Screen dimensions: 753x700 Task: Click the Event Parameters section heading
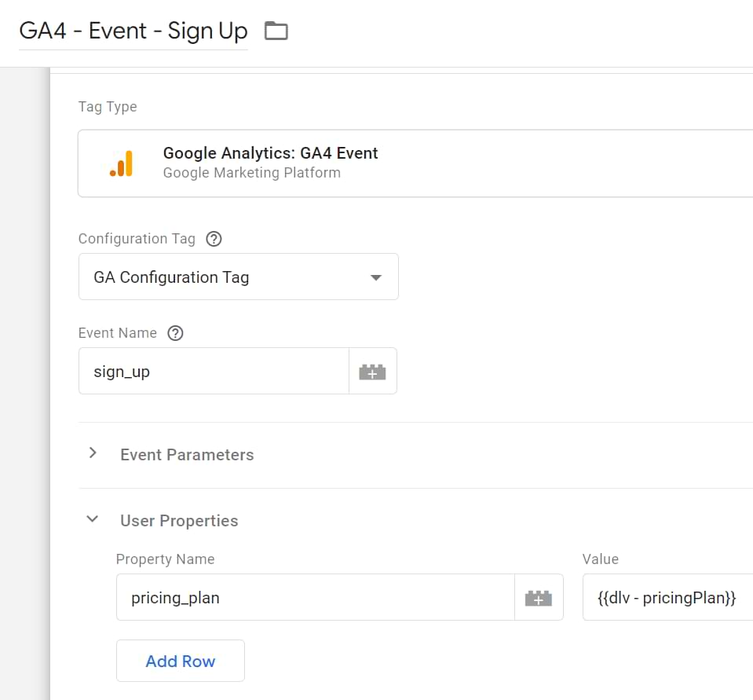point(187,455)
